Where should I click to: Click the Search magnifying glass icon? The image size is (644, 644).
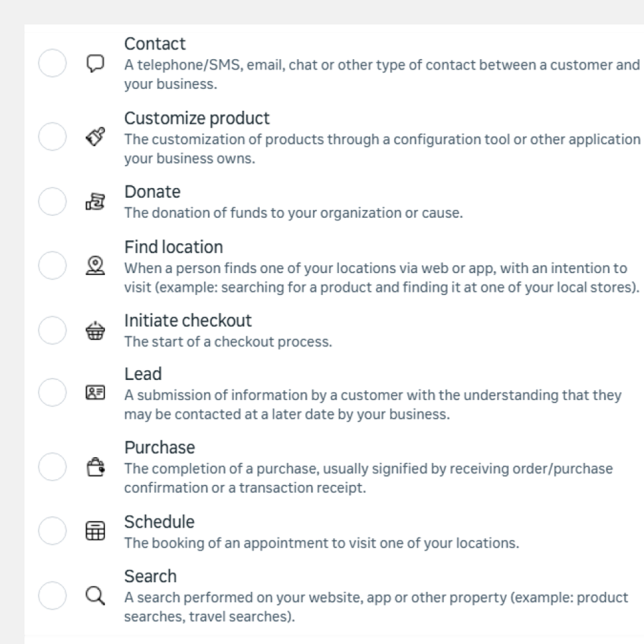click(97, 596)
